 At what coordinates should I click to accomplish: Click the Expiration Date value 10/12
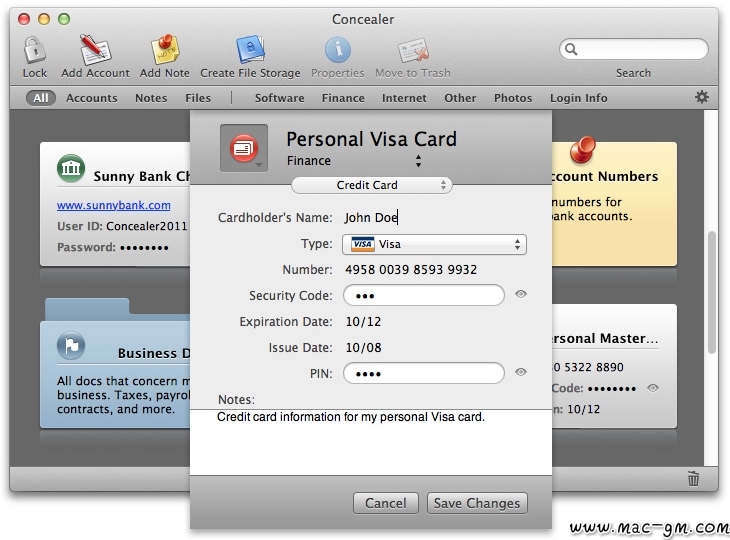click(x=363, y=322)
